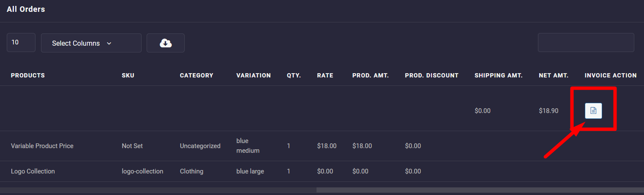
Task: Click the INVOICE ACTION column header
Action: point(611,76)
